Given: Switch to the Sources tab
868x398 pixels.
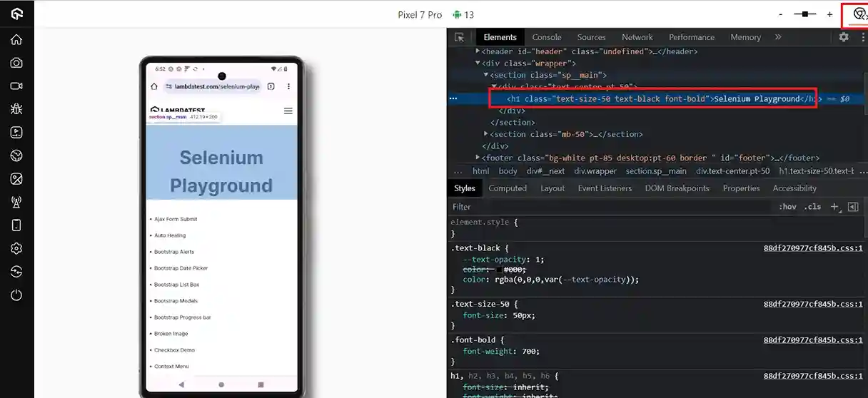Looking at the screenshot, I should [x=591, y=37].
